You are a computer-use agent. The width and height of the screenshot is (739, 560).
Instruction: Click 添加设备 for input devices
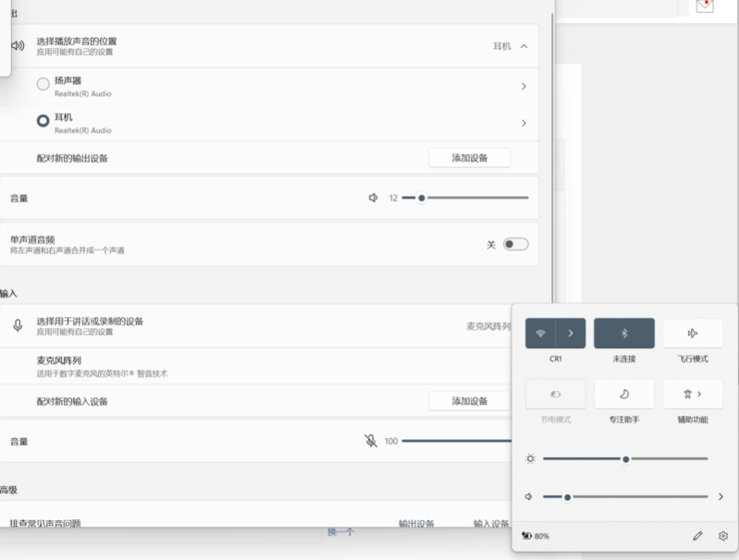469,401
